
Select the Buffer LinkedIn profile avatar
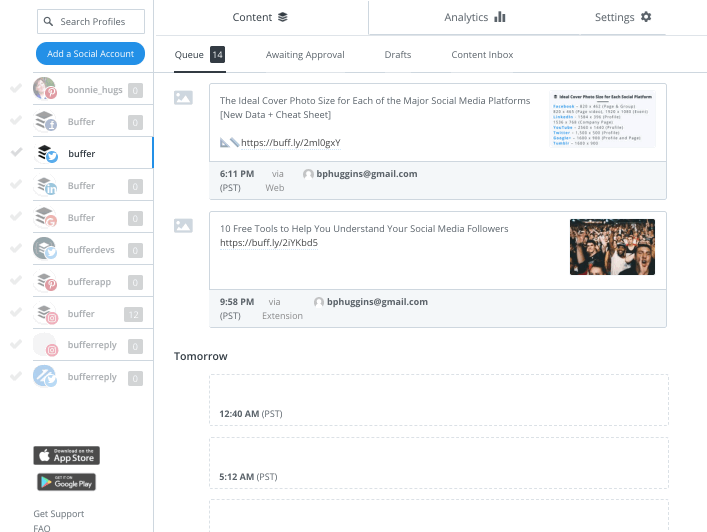point(45,185)
